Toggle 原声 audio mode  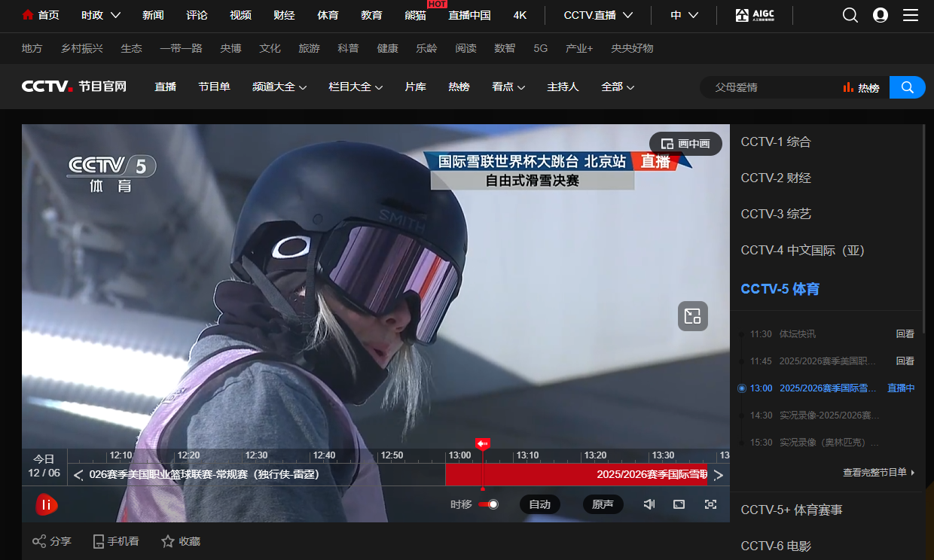[x=603, y=504]
